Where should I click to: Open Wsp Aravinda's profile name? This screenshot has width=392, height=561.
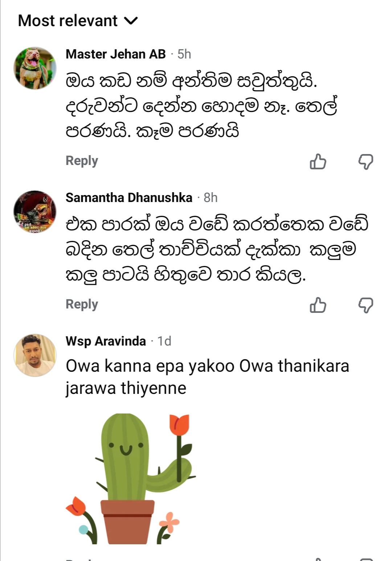click(x=106, y=341)
